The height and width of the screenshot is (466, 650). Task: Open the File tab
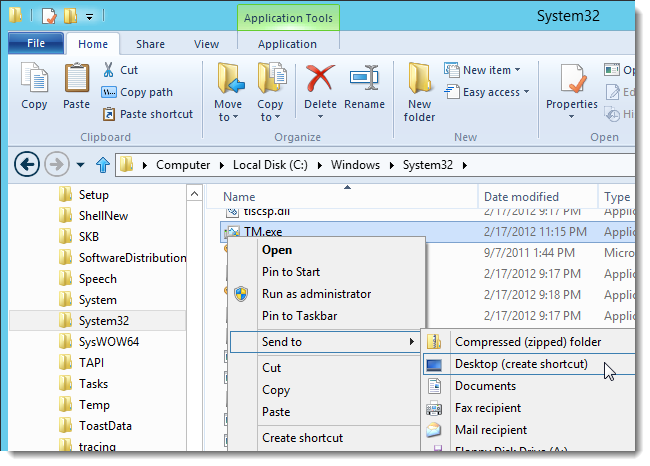pyautogui.click(x=36, y=43)
